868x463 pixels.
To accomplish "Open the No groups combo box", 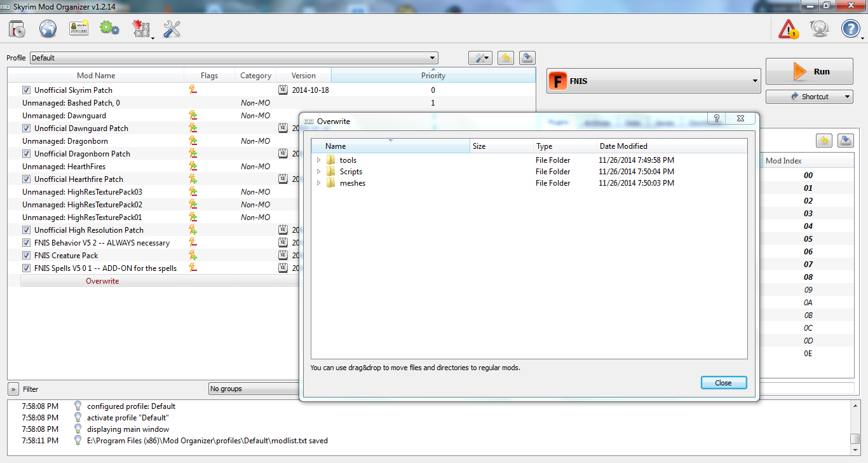I will (x=254, y=389).
